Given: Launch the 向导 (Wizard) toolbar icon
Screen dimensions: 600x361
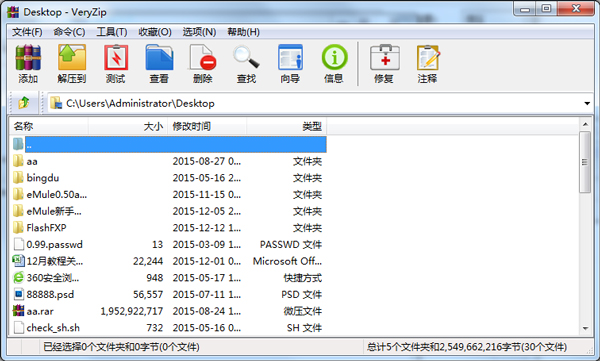Looking at the screenshot, I should pyautogui.click(x=290, y=57).
